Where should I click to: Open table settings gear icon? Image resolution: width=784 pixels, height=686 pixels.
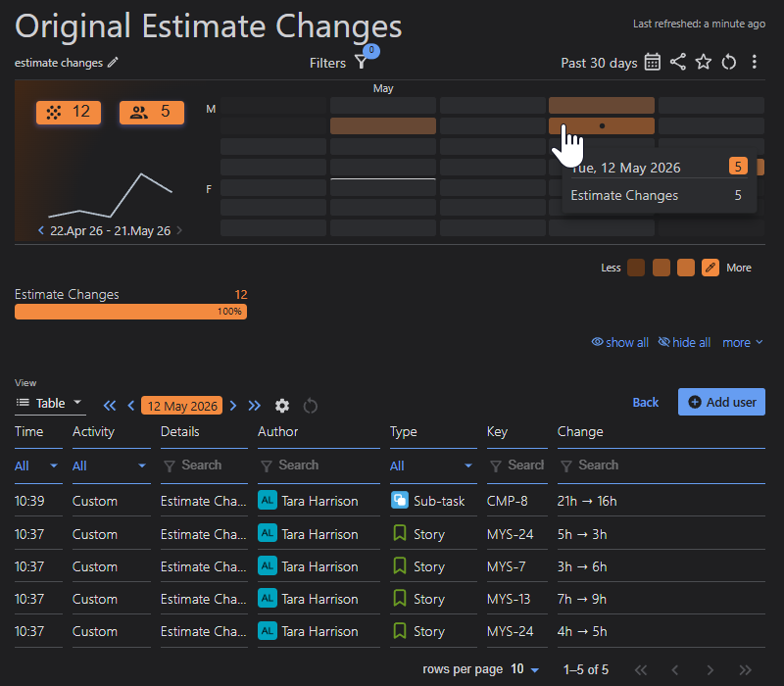click(x=282, y=406)
